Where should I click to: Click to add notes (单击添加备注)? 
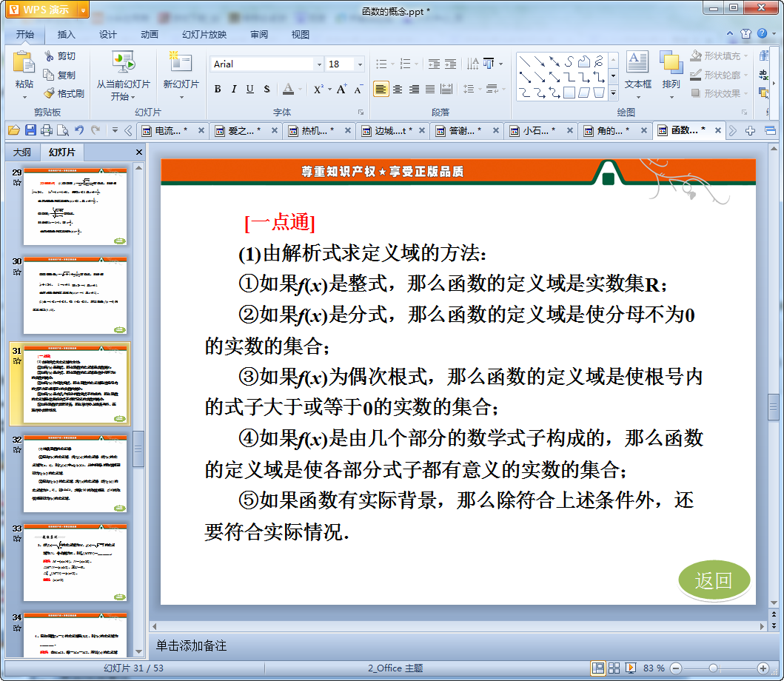(192, 645)
